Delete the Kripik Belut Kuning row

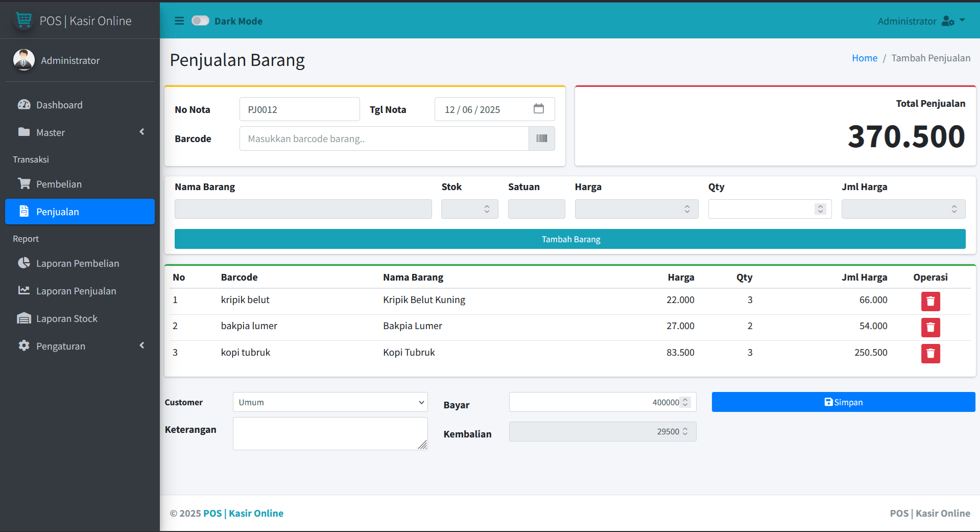(x=930, y=302)
